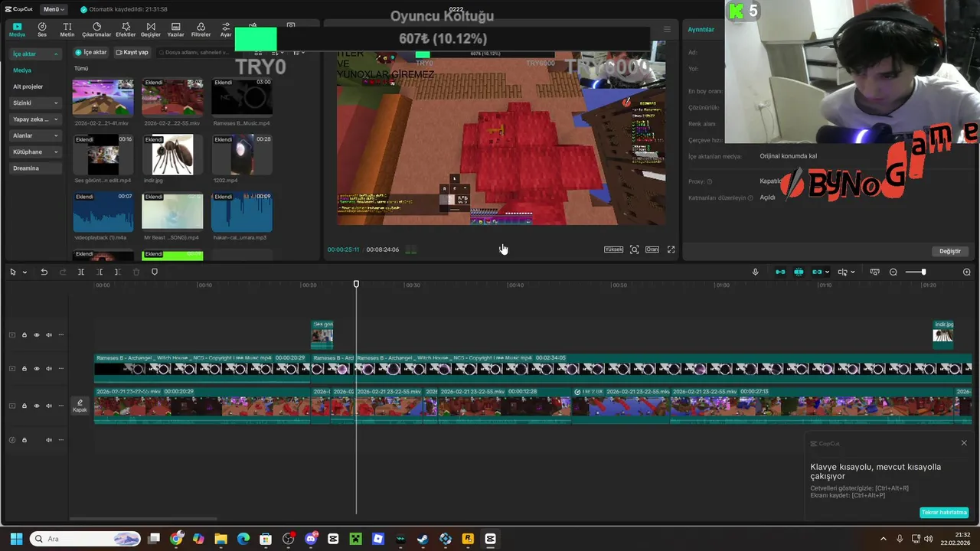Open the Çıkartmalar stickers tab

pyautogui.click(x=96, y=29)
